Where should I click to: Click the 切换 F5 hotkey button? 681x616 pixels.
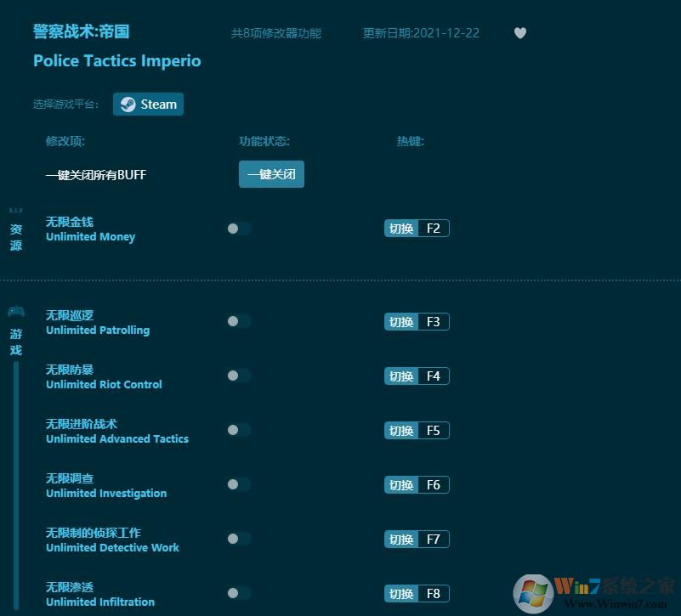point(417,430)
